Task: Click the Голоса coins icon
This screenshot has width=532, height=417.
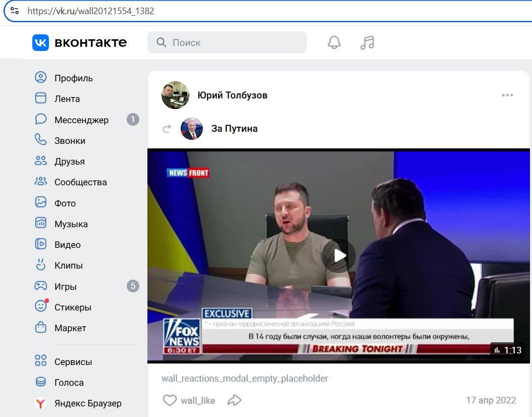Action: 41,382
